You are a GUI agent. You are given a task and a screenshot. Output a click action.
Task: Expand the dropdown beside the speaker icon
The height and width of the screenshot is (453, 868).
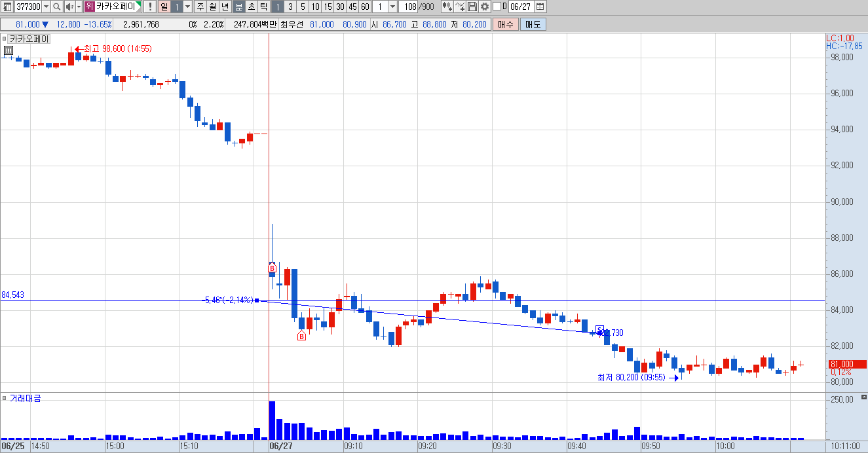coord(79,7)
